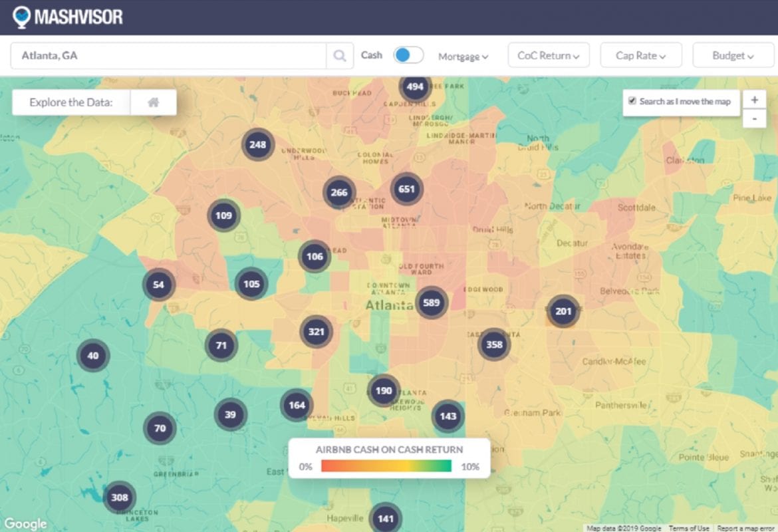Expand the Budget dropdown
Image resolution: width=778 pixels, height=532 pixels.
(733, 56)
